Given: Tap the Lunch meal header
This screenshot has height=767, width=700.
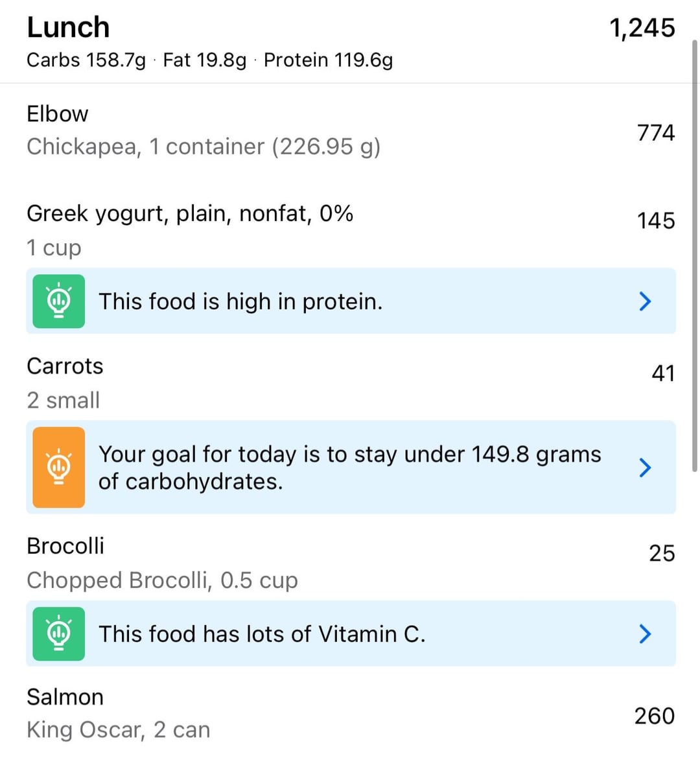Looking at the screenshot, I should [x=68, y=27].
